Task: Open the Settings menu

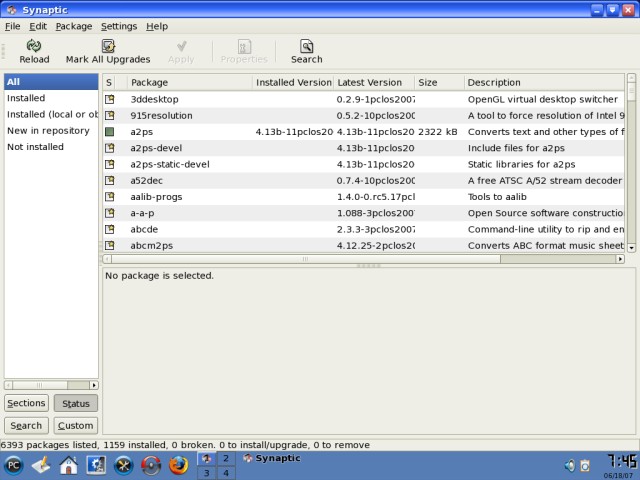Action: pos(119,26)
